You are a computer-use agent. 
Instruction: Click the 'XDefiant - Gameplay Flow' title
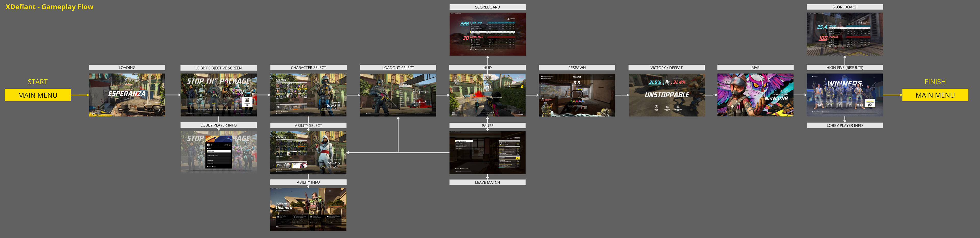pyautogui.click(x=50, y=7)
